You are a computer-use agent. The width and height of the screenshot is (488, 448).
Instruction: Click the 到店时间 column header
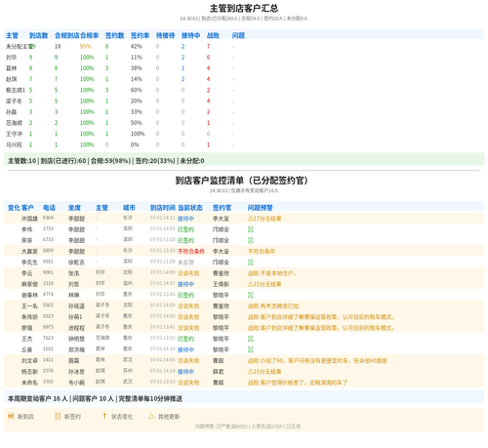click(163, 208)
